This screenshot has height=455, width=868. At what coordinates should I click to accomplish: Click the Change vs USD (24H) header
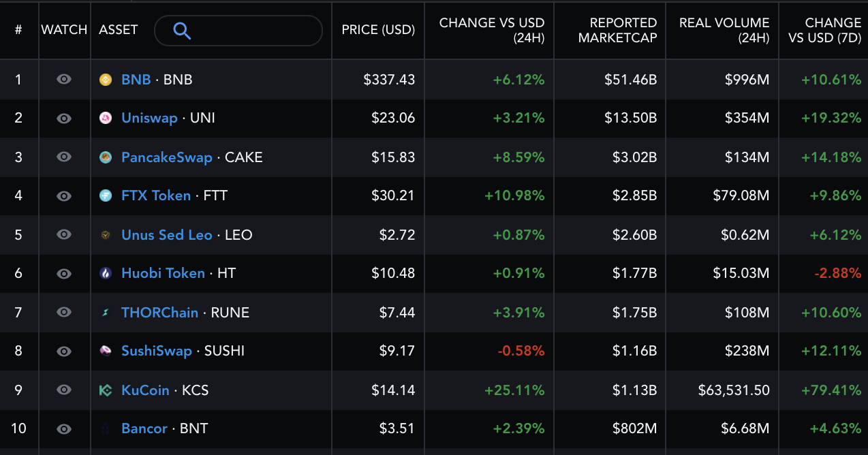click(491, 31)
